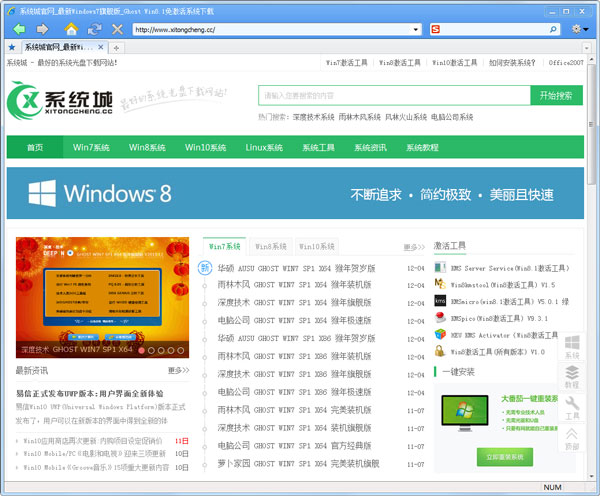Click the Refresh page icon
The width and height of the screenshot is (600, 496).
tap(94, 29)
